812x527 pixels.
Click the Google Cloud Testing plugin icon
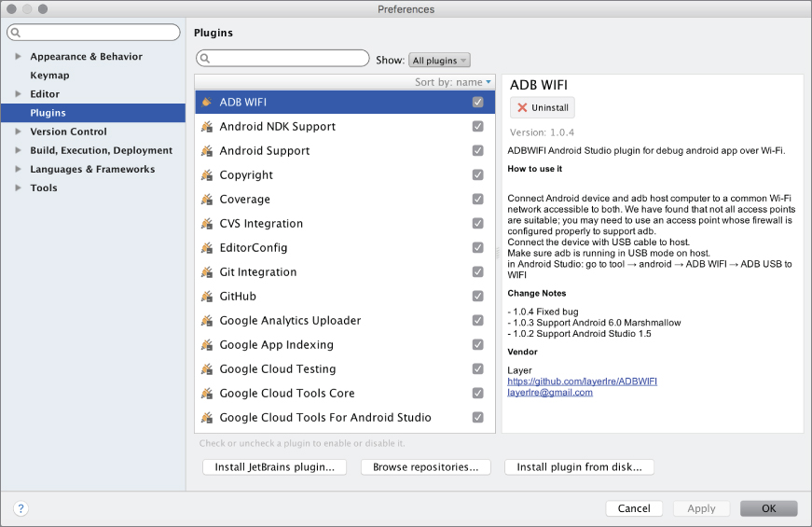pos(207,369)
